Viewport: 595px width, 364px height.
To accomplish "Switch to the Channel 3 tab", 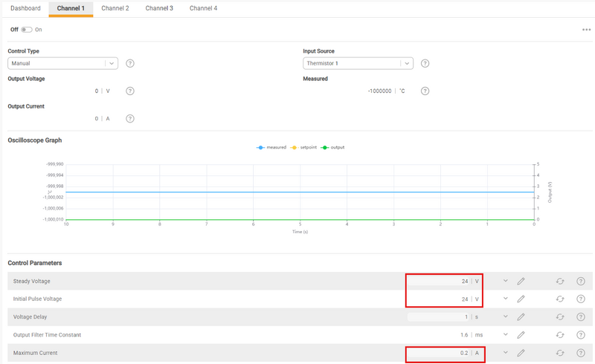I will pos(159,8).
